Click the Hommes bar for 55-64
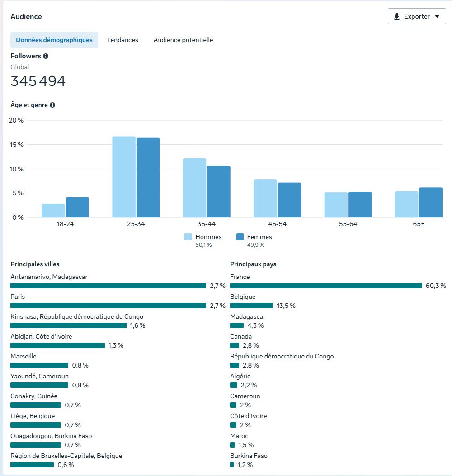This screenshot has width=452, height=476. point(336,205)
